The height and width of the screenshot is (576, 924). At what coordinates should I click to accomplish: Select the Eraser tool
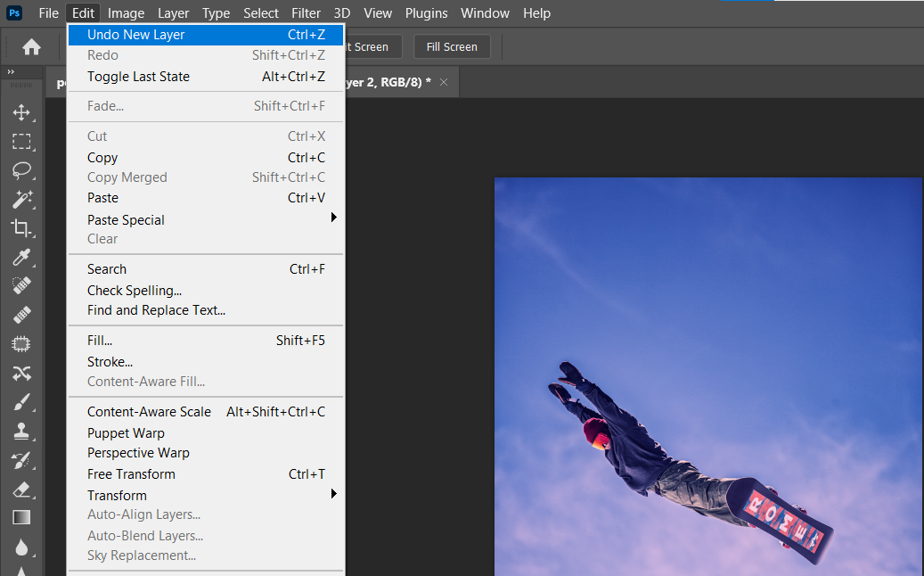pos(21,489)
